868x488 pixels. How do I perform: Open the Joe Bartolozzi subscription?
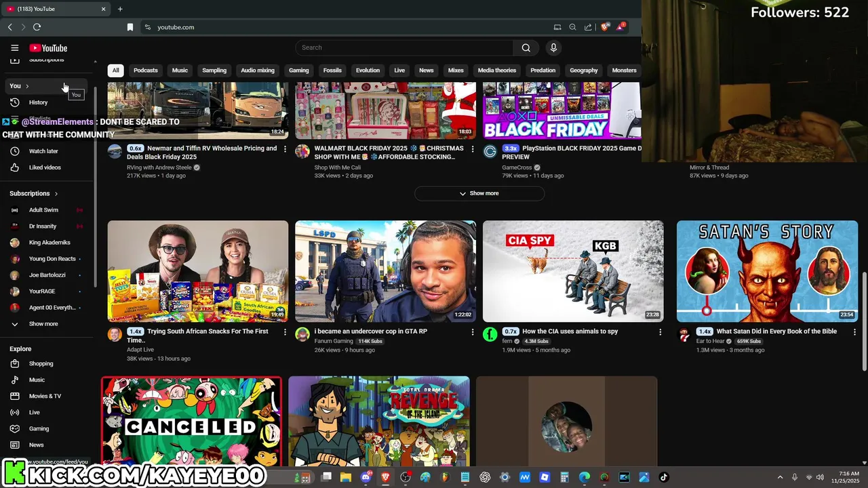tap(47, 275)
